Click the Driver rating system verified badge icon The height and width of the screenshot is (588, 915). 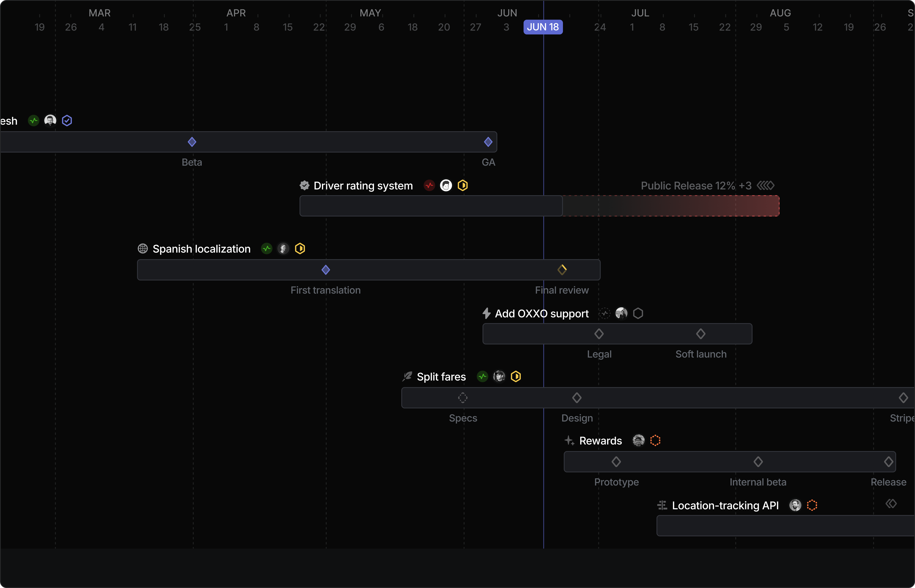click(304, 186)
